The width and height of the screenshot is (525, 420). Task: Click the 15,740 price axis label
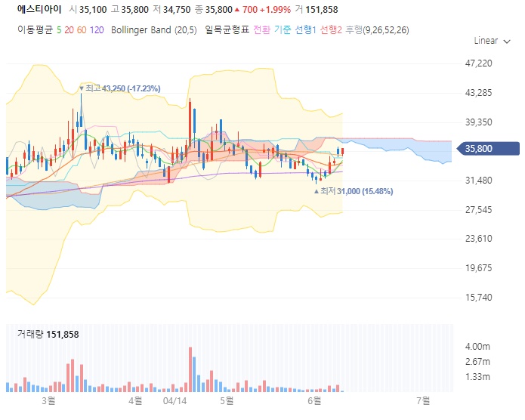coord(478,298)
